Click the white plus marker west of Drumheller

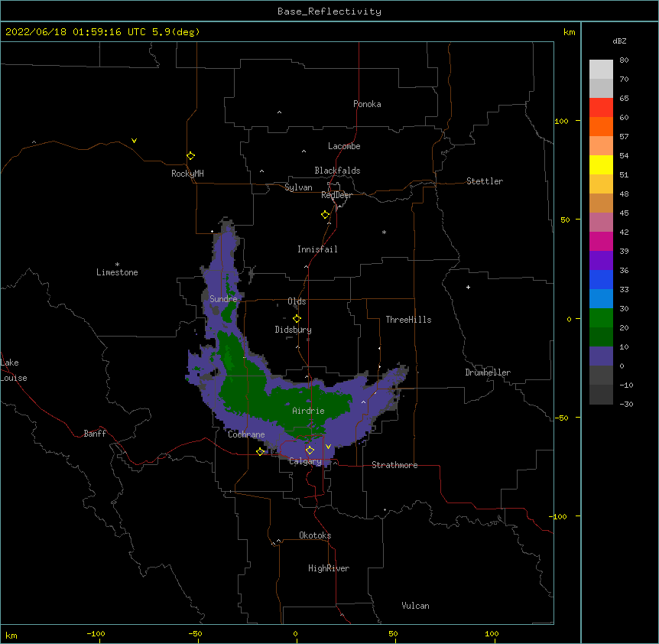468,287
